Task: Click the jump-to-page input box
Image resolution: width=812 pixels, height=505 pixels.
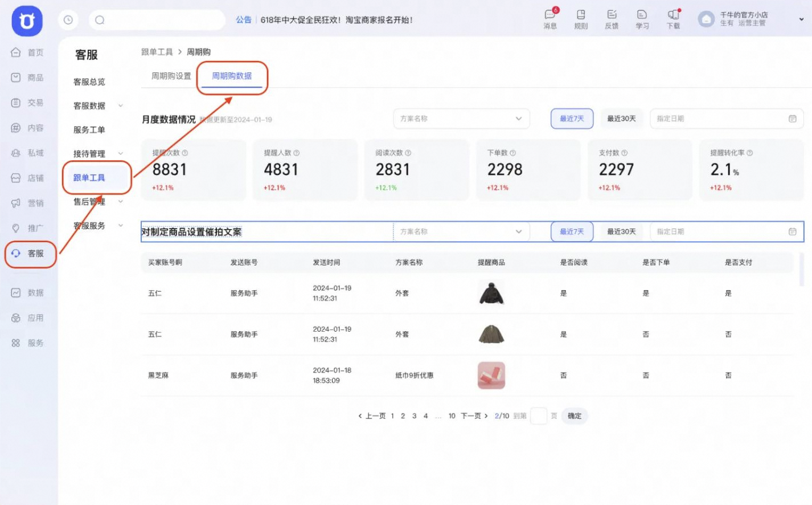Action: click(x=538, y=416)
